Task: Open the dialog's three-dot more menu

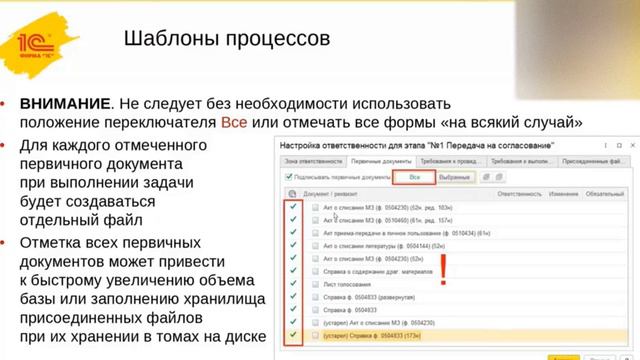Action: [x=605, y=145]
